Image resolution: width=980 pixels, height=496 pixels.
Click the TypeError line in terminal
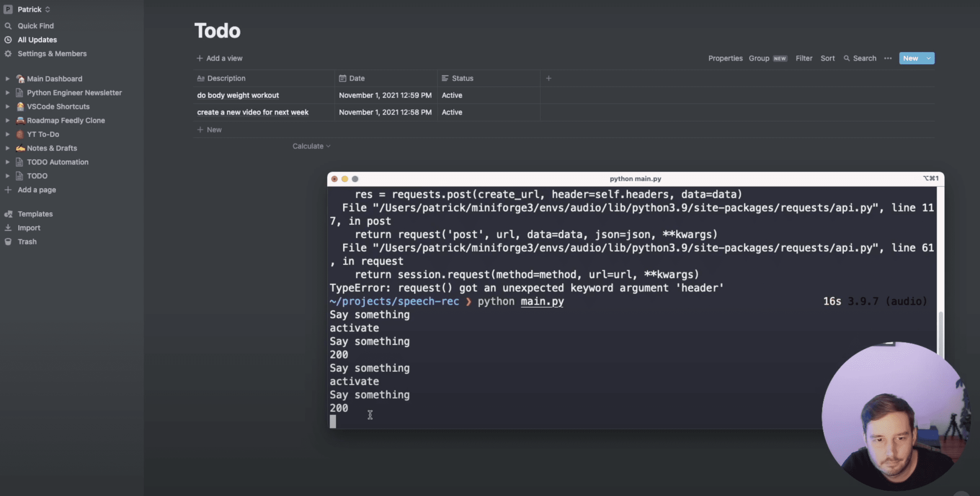pos(527,288)
